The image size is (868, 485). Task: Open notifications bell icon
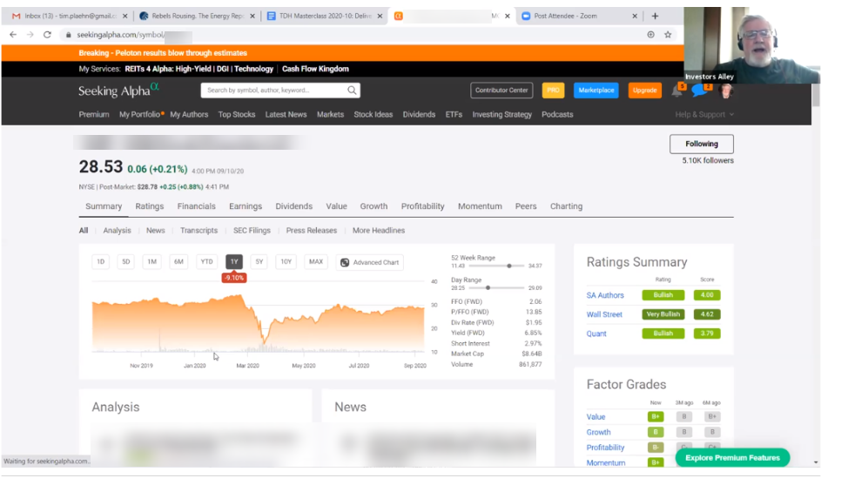pyautogui.click(x=677, y=91)
